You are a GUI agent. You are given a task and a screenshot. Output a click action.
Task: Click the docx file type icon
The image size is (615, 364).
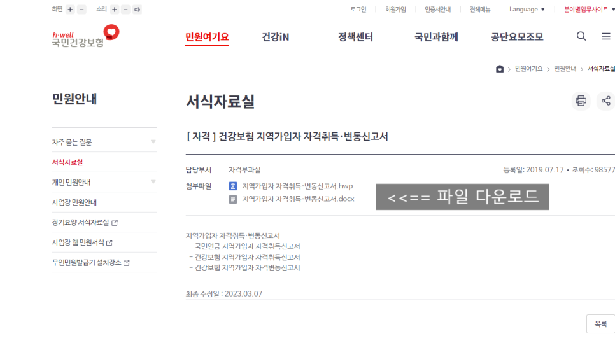(233, 199)
